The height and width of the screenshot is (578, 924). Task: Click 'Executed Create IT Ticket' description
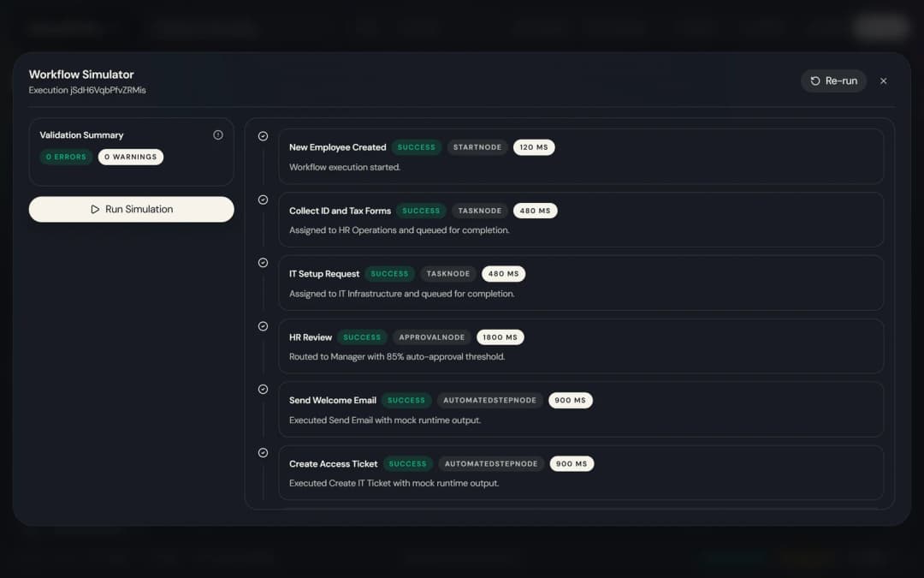394,484
